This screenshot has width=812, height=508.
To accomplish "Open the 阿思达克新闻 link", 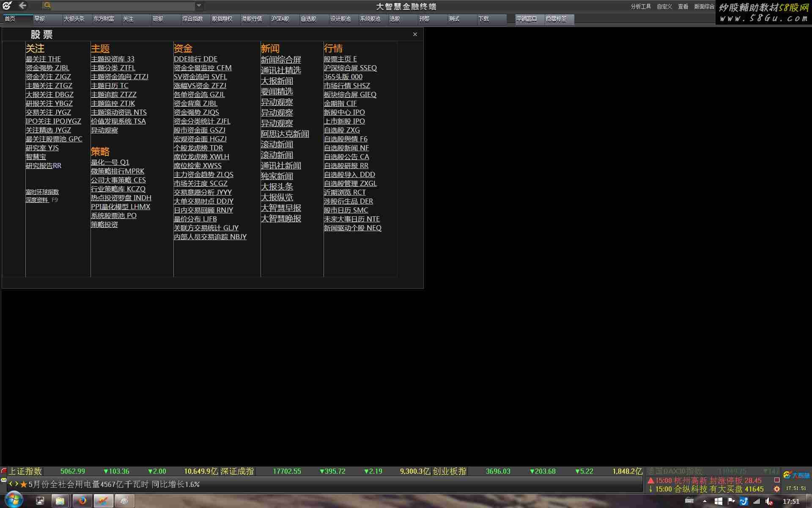I will (285, 134).
